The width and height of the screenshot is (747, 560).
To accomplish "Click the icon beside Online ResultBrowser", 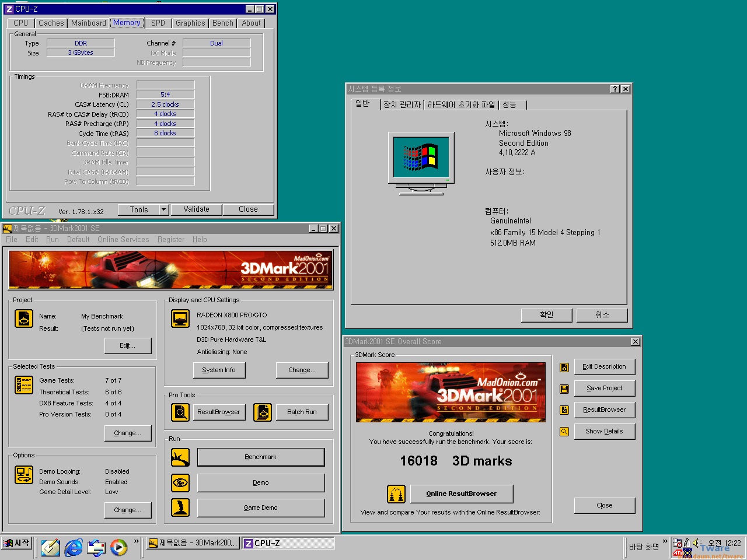I will tap(396, 494).
